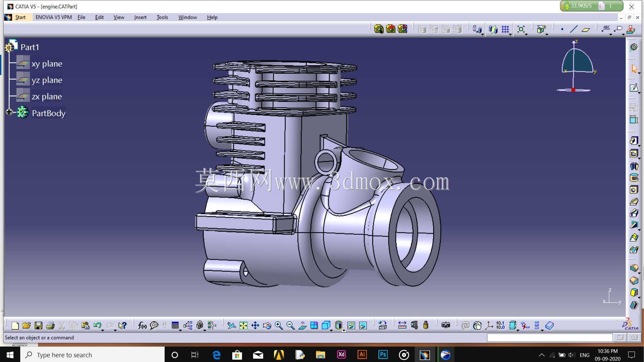Open the Design Table dropdown arrow

click(x=180, y=330)
